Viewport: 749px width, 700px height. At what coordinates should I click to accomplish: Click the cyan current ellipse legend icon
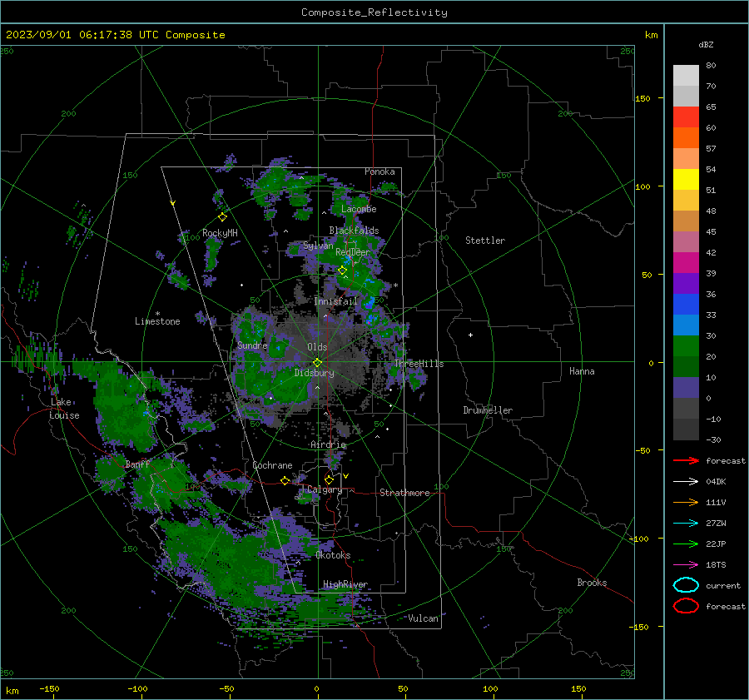tap(686, 585)
